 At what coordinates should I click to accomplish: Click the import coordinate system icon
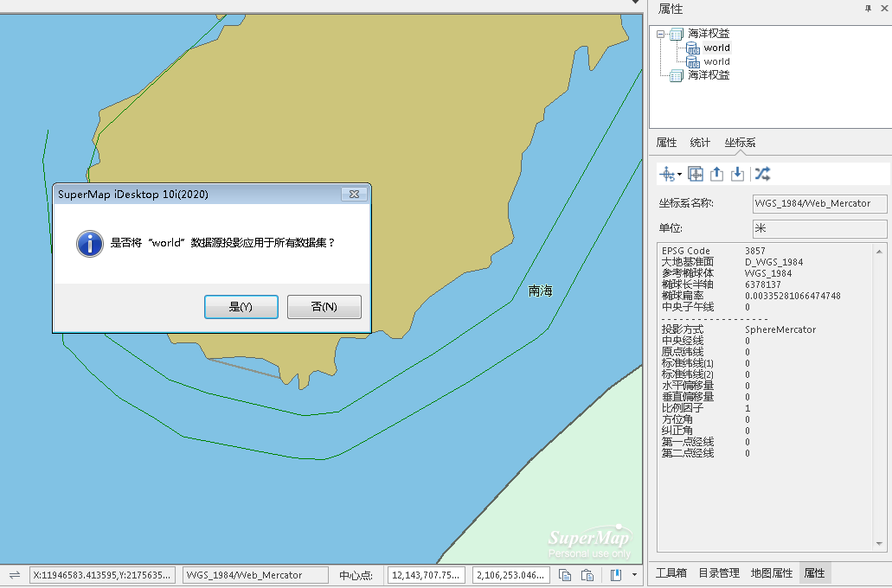click(737, 174)
